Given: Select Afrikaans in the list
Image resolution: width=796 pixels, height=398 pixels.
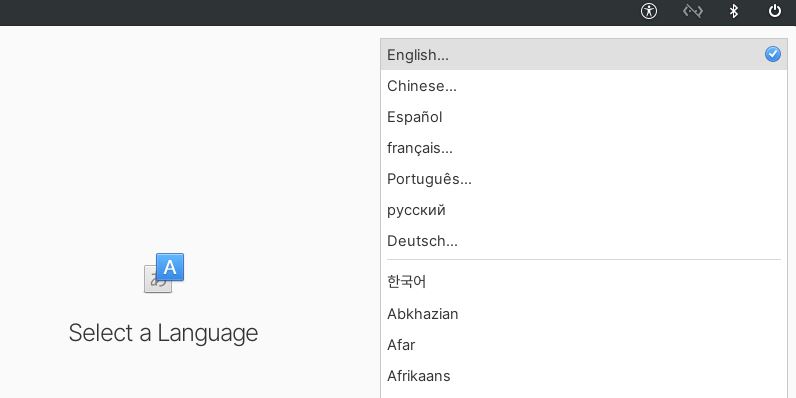Looking at the screenshot, I should (584, 376).
